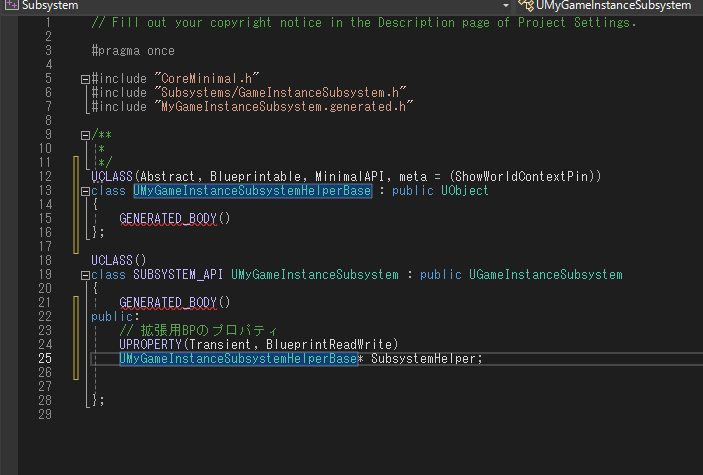The image size is (703, 475).
Task: Click MinimalAPI specifier in UCLASS
Action: 350,176
